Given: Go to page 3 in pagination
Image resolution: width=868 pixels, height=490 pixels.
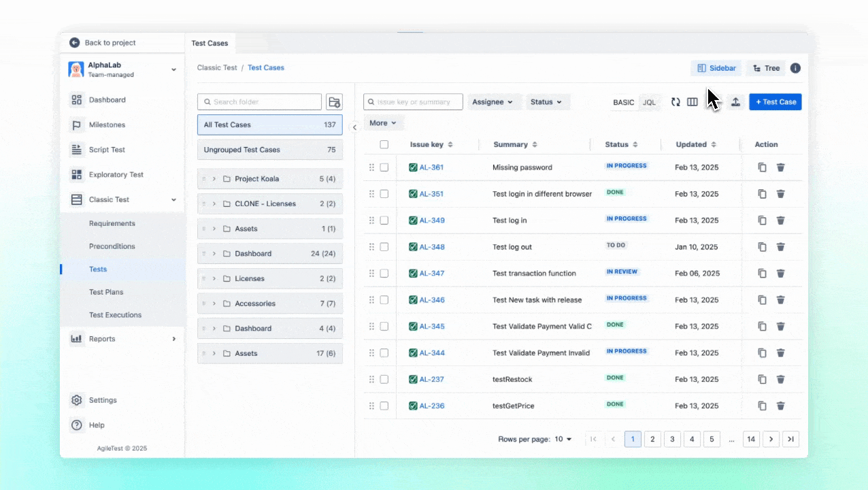Looking at the screenshot, I should [672, 440].
